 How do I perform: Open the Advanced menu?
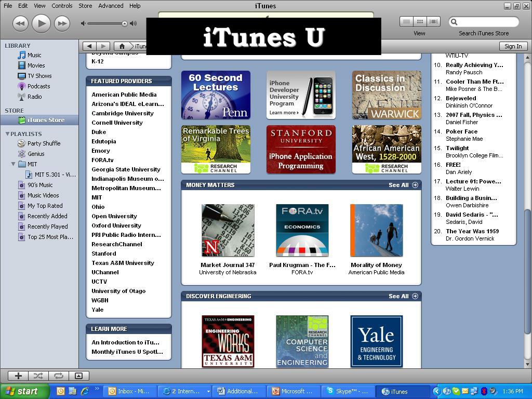click(x=111, y=5)
